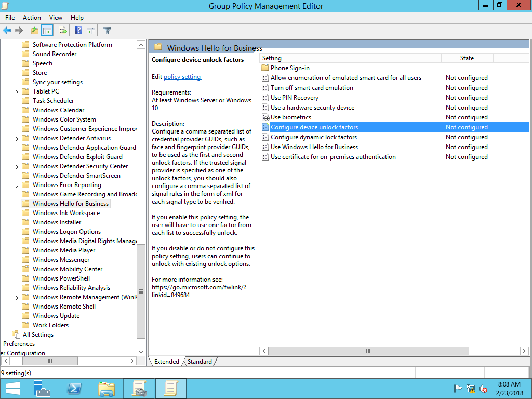Click the Action Center flag tray icon

(458, 389)
